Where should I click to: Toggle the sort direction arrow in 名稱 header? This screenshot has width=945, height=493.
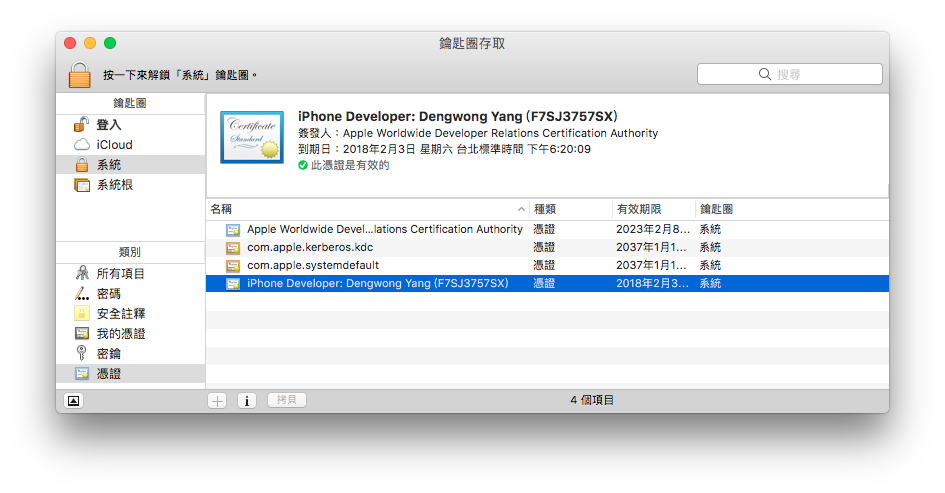(x=521, y=209)
